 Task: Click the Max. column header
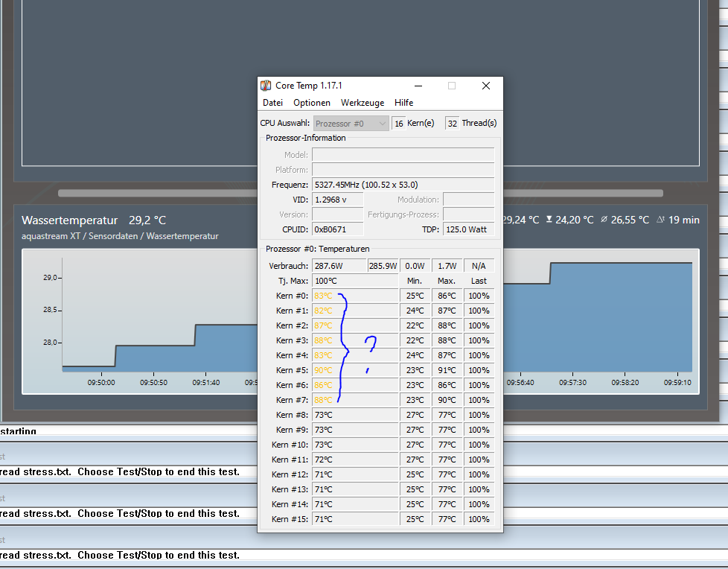pos(446,281)
